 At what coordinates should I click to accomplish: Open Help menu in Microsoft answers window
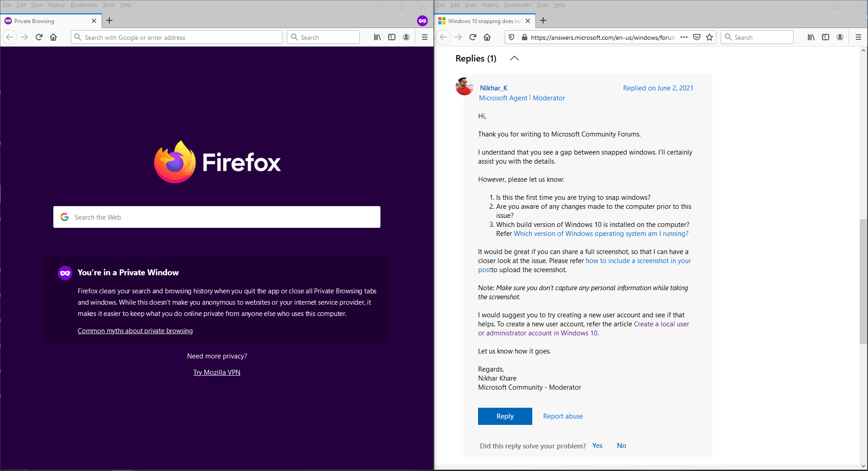point(559,5)
